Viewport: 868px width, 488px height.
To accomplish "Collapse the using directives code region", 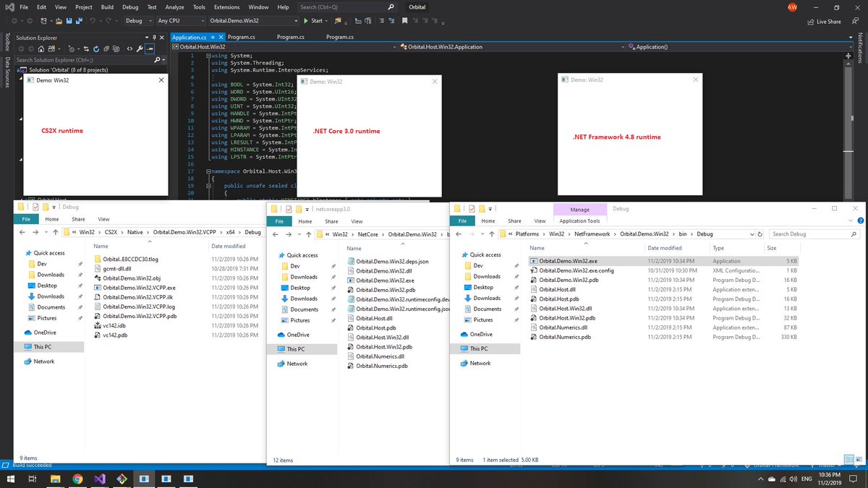I will [x=208, y=56].
